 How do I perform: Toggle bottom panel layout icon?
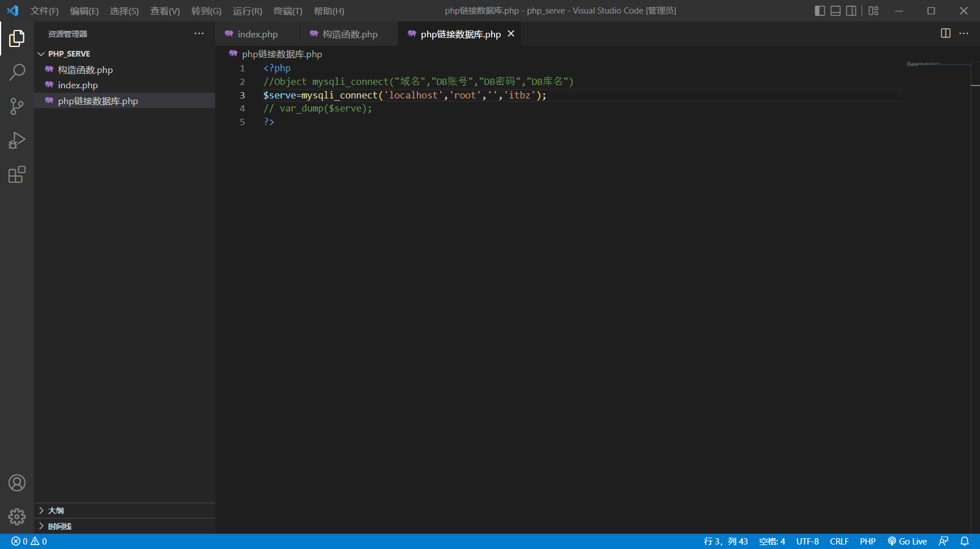tap(836, 11)
